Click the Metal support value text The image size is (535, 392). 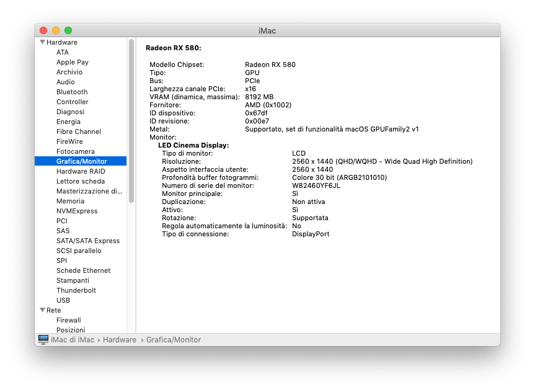coord(332,129)
